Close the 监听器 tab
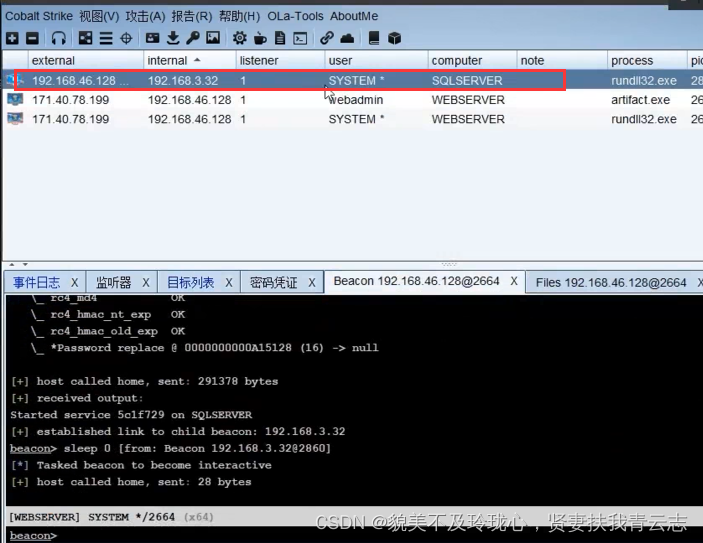This screenshot has width=703, height=543. (146, 282)
